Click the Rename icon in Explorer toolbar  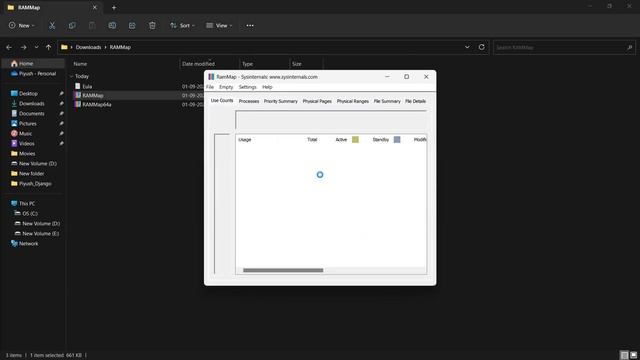pyautogui.click(x=112, y=26)
